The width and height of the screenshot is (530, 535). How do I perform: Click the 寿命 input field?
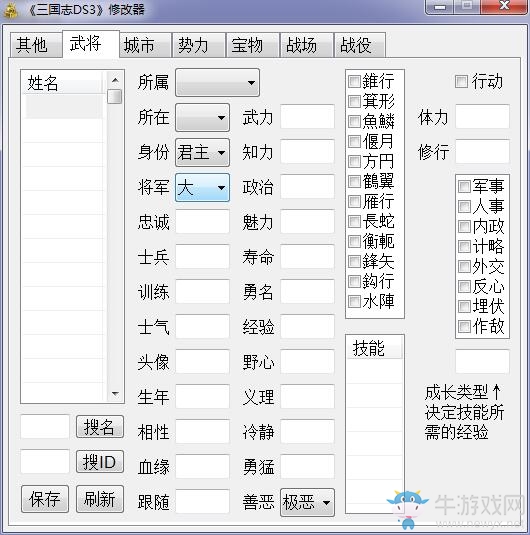pos(307,257)
